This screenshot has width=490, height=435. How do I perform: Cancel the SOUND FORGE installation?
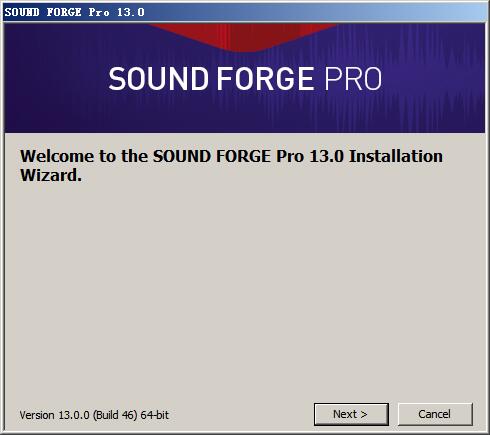click(435, 414)
